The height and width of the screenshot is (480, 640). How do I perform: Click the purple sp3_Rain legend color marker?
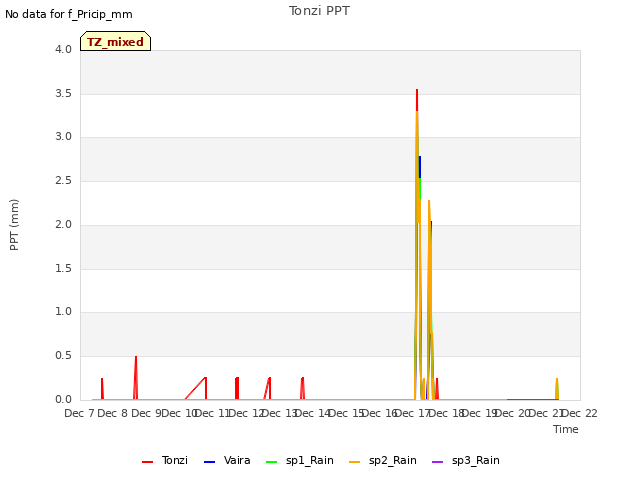pos(438,462)
